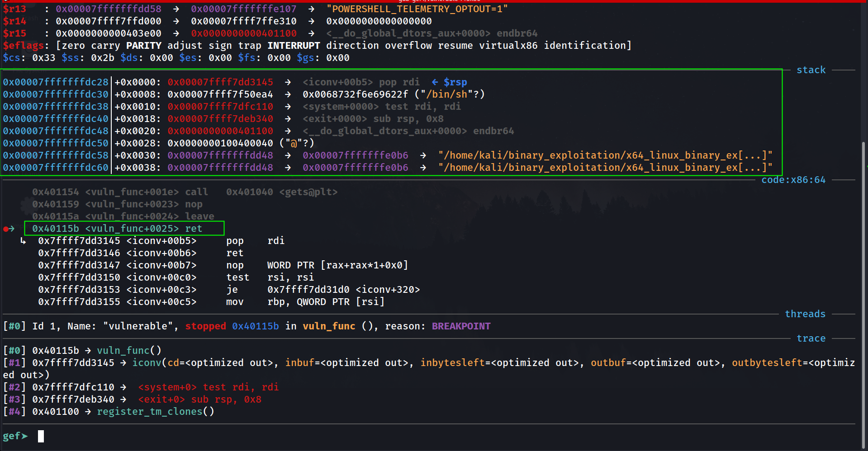This screenshot has width=868, height=451.
Task: Click the "threads" section header label
Action: (805, 314)
